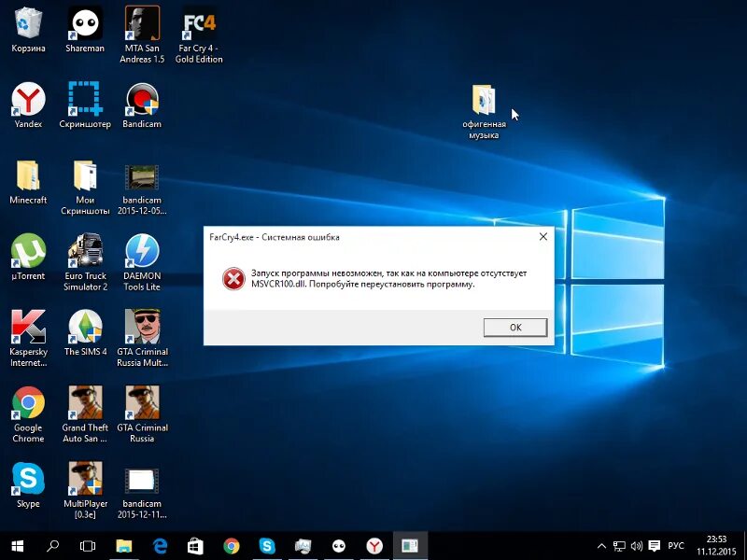
Task: Click the FarCry4.exe - Системная ошибка title
Action: pos(275,237)
